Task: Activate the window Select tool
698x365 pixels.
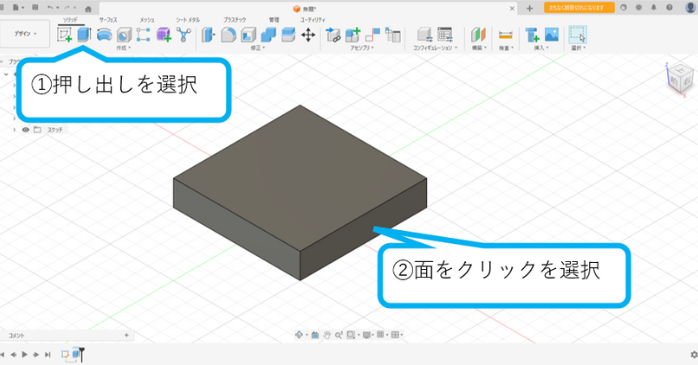Action: click(578, 35)
